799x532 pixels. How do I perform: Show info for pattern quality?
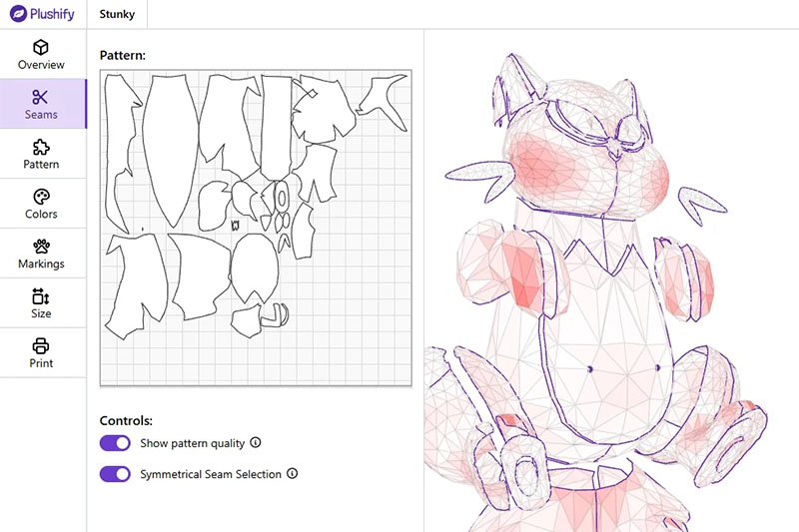[256, 442]
